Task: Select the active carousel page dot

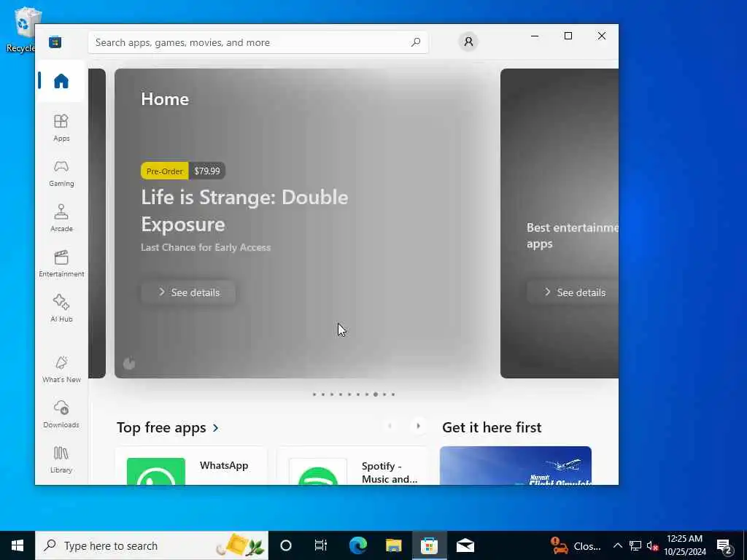Action: click(376, 394)
